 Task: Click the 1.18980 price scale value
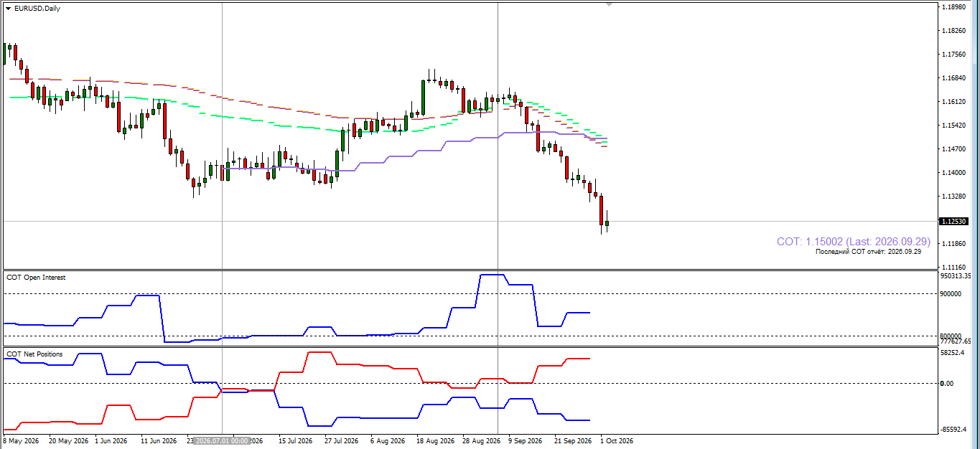point(953,7)
